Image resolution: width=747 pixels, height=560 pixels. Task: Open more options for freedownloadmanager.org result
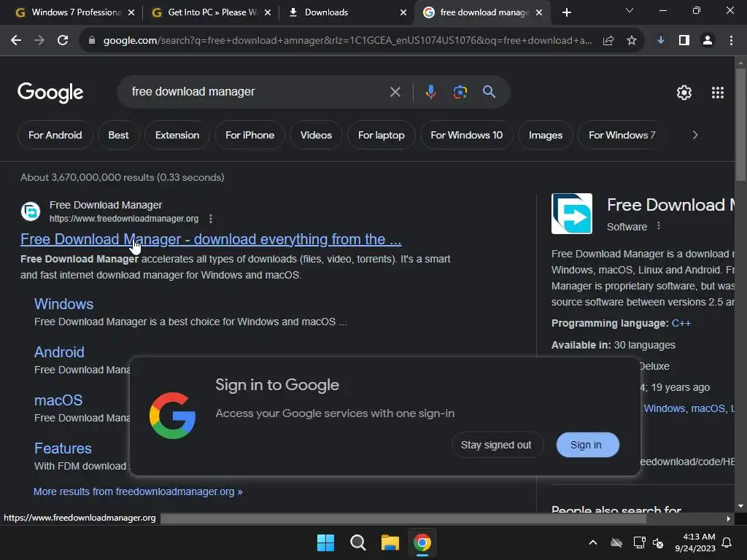pos(211,219)
